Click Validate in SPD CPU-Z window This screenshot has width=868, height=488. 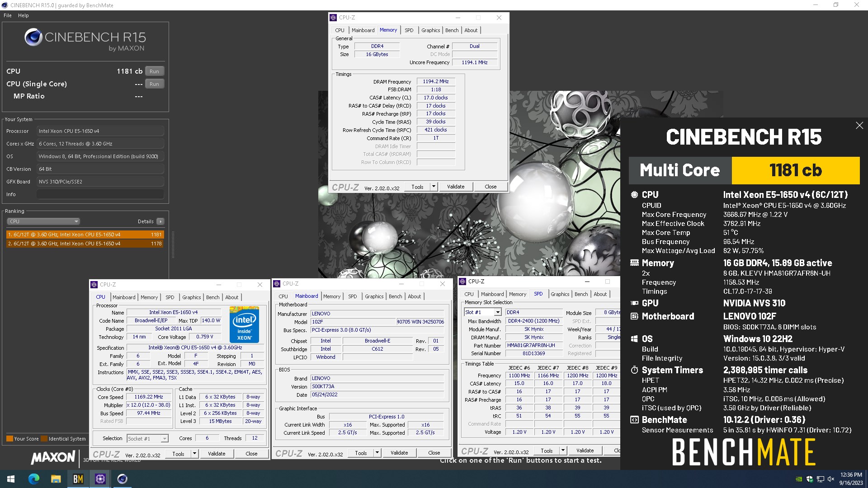585,450
